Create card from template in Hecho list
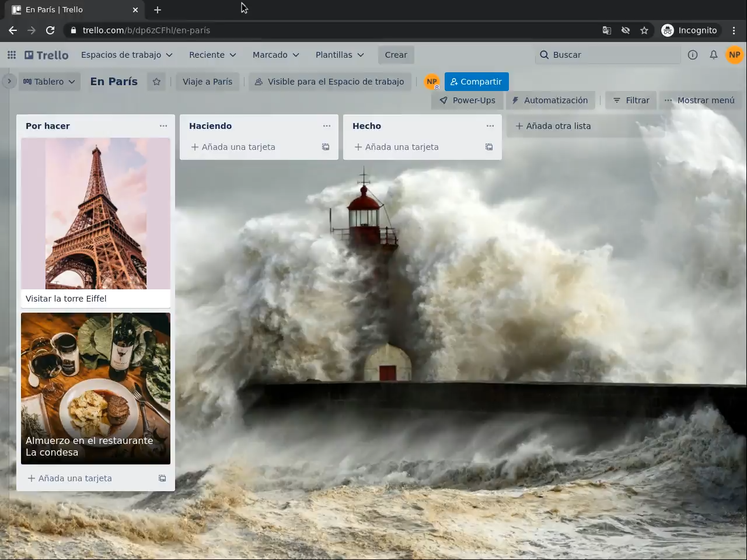The width and height of the screenshot is (747, 560). tap(489, 147)
